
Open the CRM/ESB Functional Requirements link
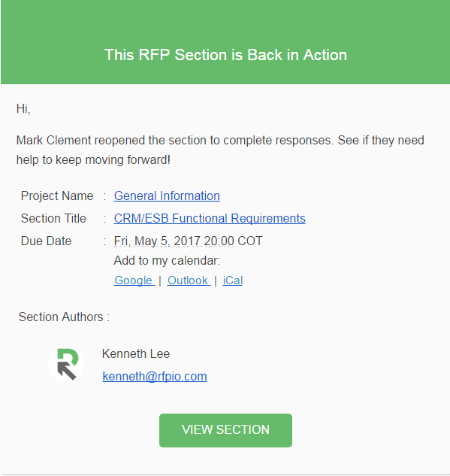(210, 219)
